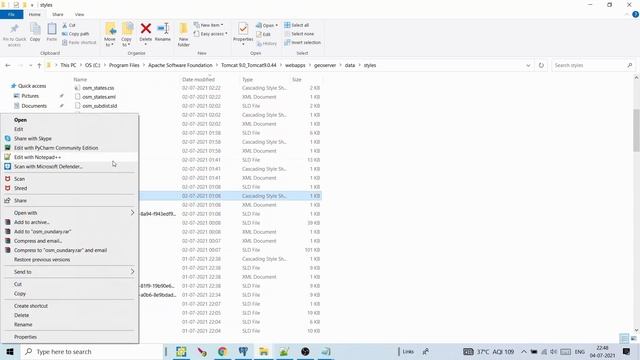Choose Restore previous versions
Screen dimensions: 640x360
(x=42, y=260)
